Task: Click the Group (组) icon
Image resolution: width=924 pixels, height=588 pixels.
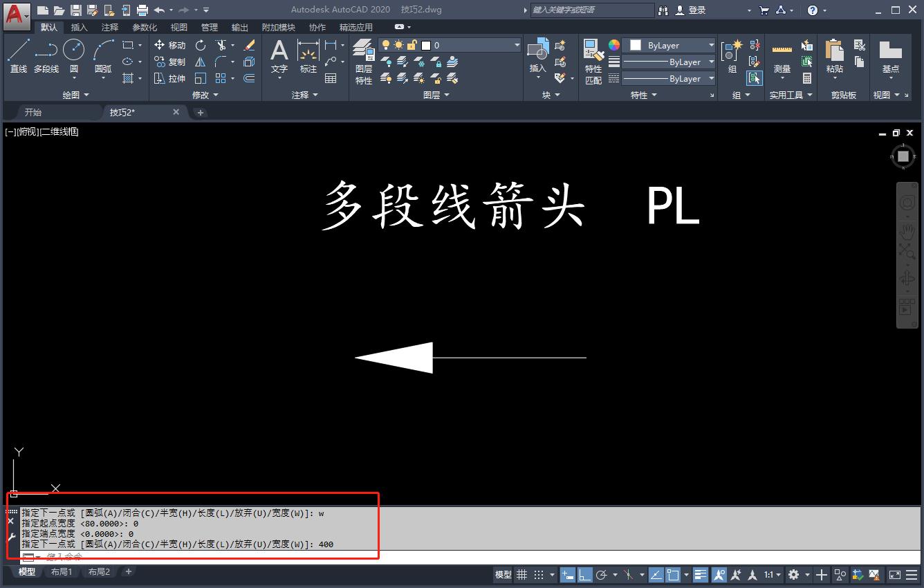Action: click(732, 56)
